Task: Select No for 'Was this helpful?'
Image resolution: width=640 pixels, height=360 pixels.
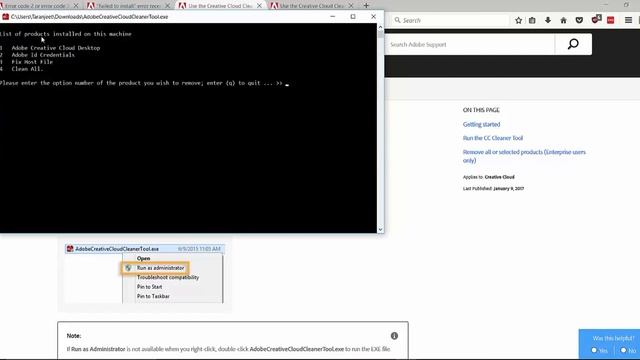Action: [x=623, y=350]
